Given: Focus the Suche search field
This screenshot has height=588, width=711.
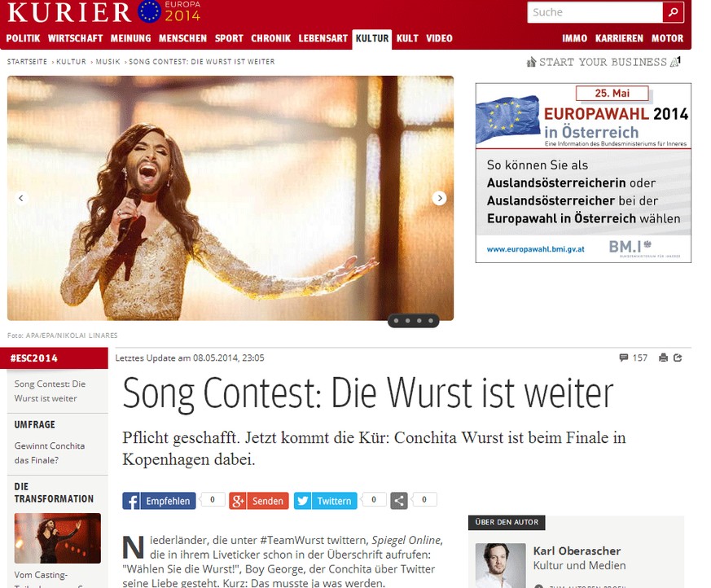Looking at the screenshot, I should pyautogui.click(x=595, y=12).
